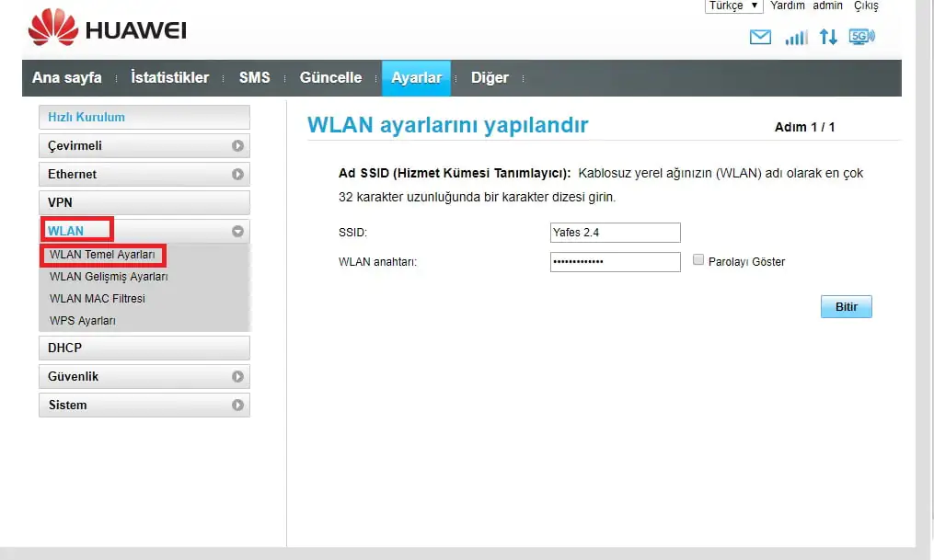Click the 5G network status icon
This screenshot has width=934, height=560.
pyautogui.click(x=860, y=39)
